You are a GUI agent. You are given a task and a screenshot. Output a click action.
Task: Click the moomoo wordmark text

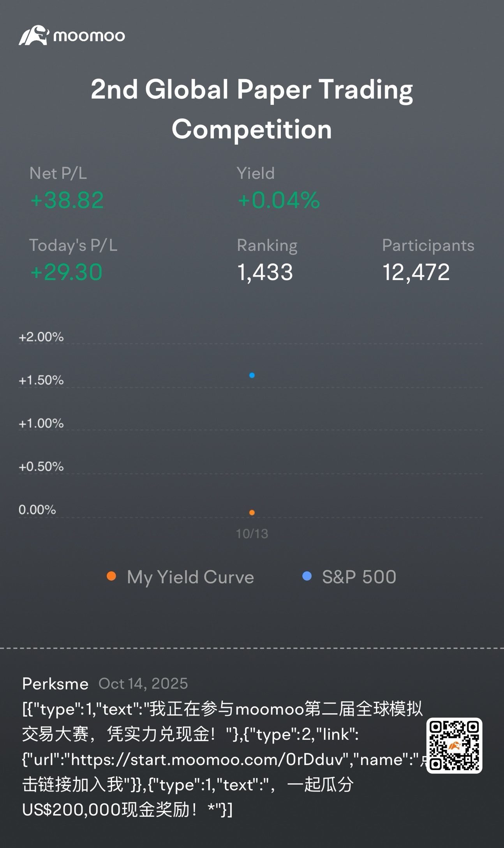click(x=89, y=36)
